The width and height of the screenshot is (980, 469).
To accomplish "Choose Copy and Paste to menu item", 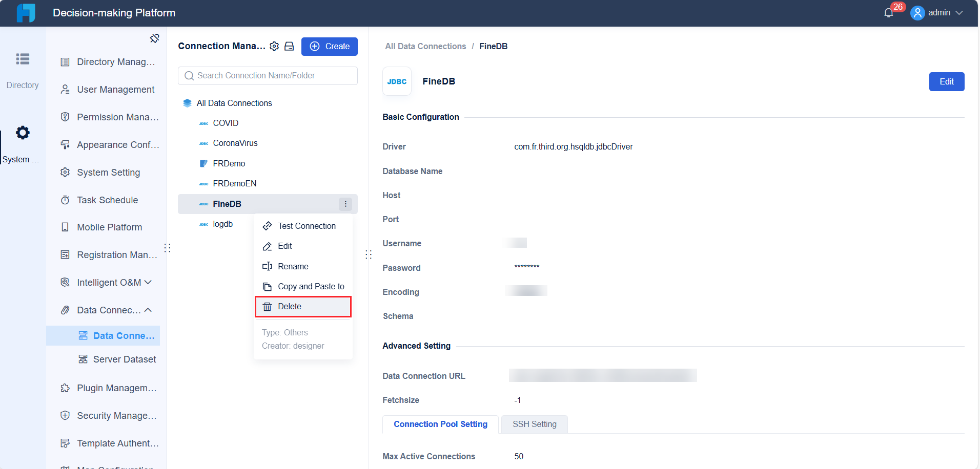I will click(303, 286).
